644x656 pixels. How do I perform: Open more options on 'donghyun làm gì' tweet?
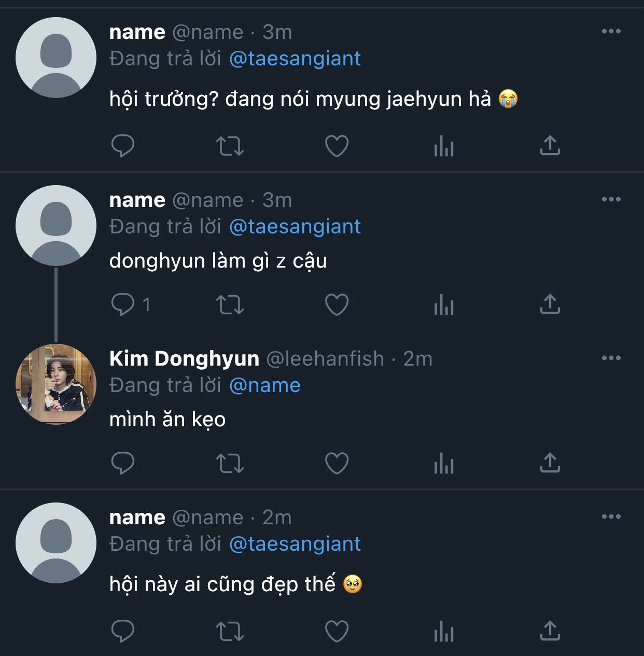pyautogui.click(x=611, y=200)
